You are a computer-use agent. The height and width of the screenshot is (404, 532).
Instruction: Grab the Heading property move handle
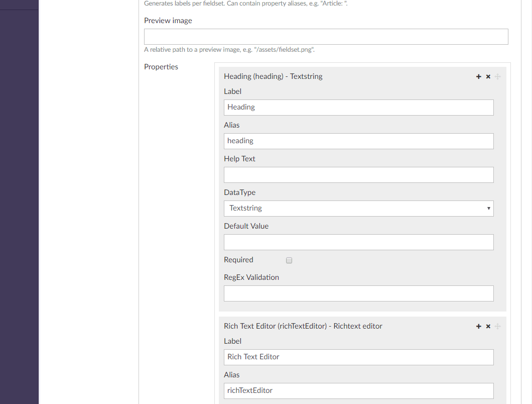pyautogui.click(x=497, y=76)
